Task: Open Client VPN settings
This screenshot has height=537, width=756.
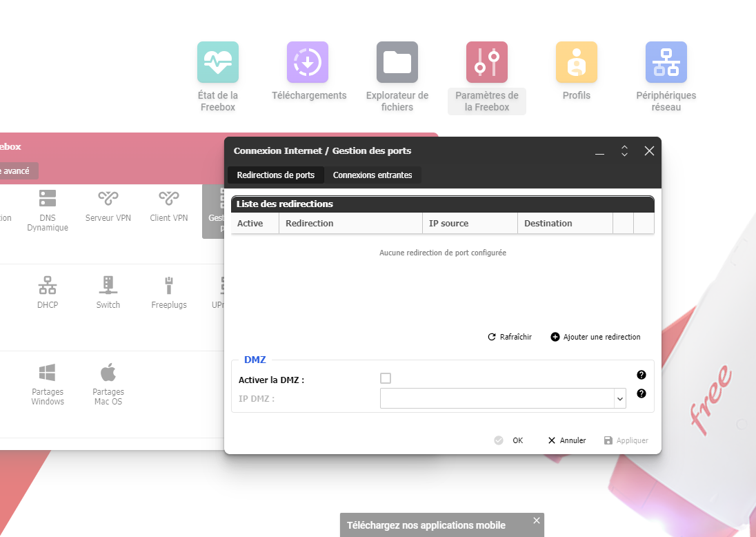Action: coord(169,206)
